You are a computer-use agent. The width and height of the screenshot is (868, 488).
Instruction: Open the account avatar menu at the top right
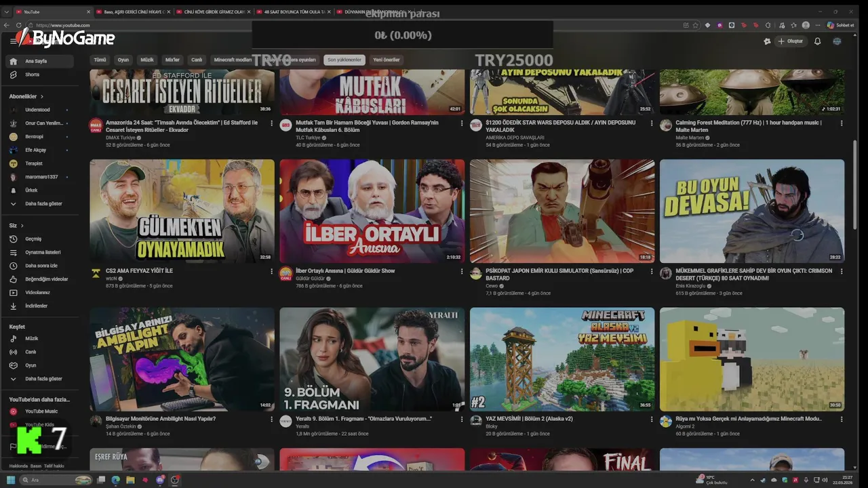pos(837,41)
